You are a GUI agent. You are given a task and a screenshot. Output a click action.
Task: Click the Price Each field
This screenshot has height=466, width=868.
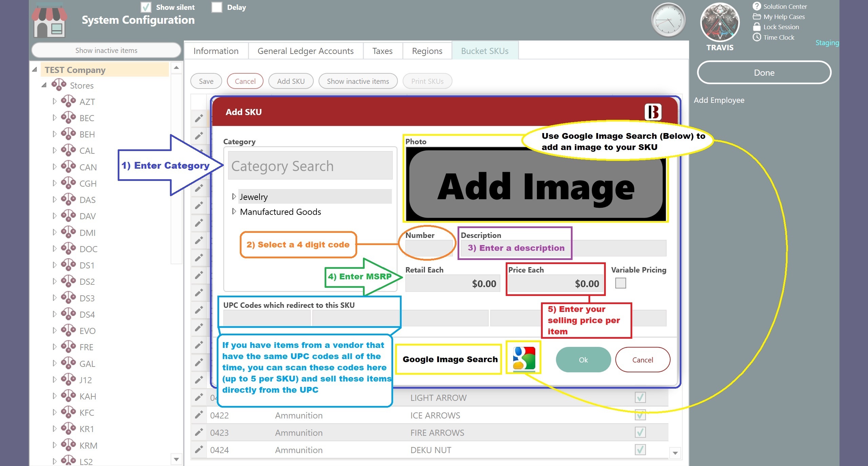point(555,283)
